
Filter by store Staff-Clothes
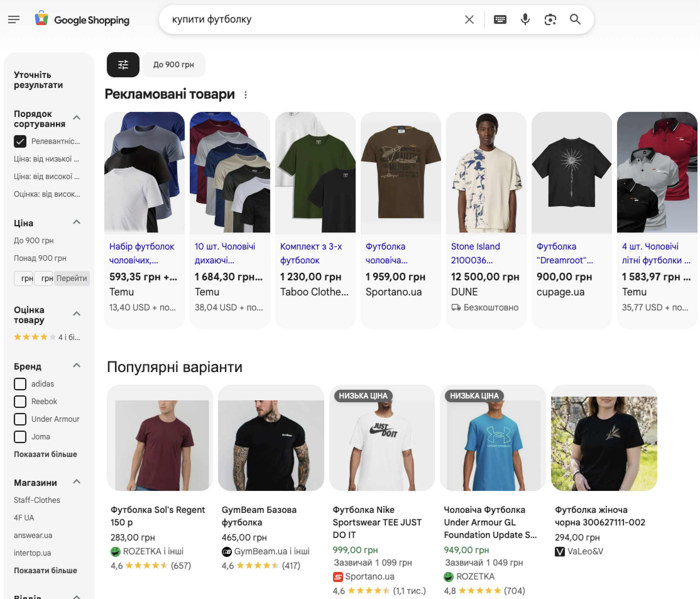[37, 500]
